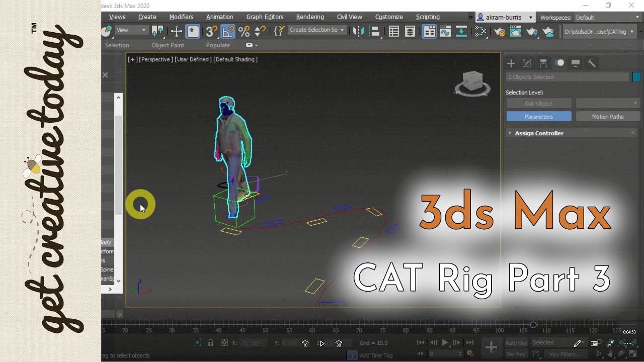Go to the start frame
The image size is (644, 362).
point(421,342)
